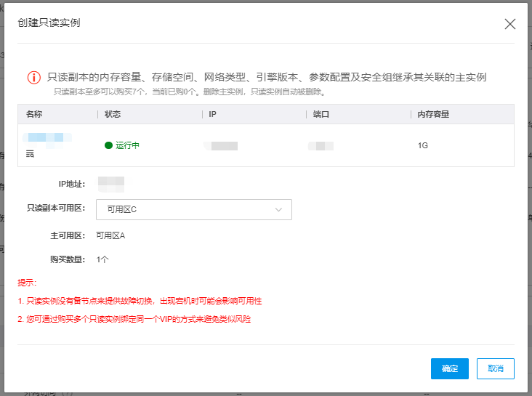Click the red 提示 hint label

click(27, 283)
